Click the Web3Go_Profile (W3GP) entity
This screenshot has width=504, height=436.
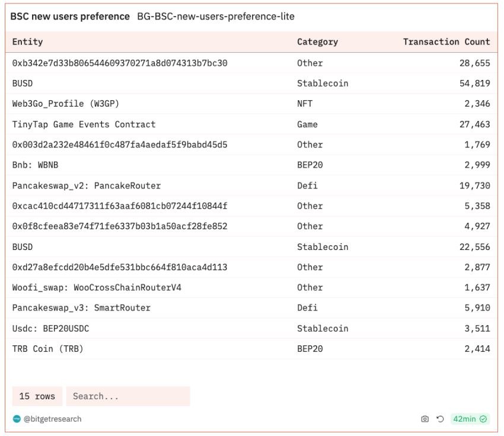[x=66, y=104]
